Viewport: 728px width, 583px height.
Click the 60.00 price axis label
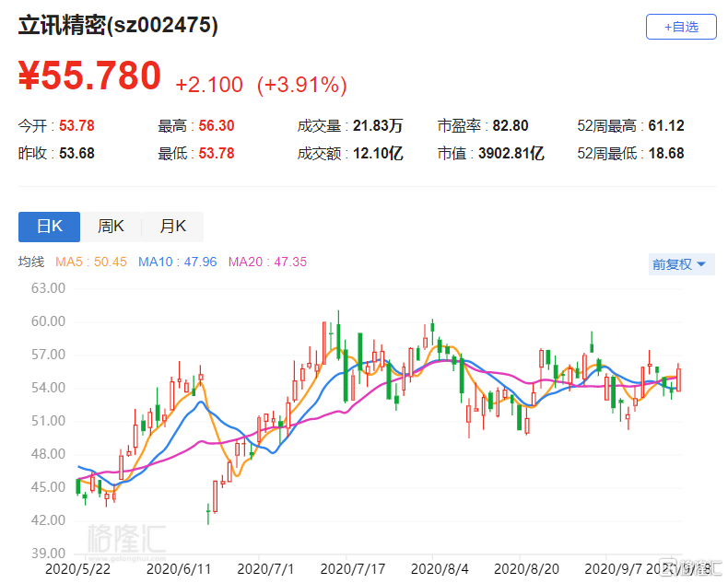pos(48,321)
